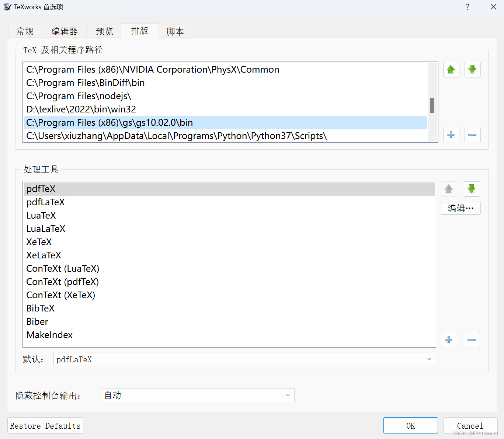This screenshot has height=439, width=504.
Task: Select the D:\texlive\2022\bin\win32 path
Action: [x=226, y=109]
